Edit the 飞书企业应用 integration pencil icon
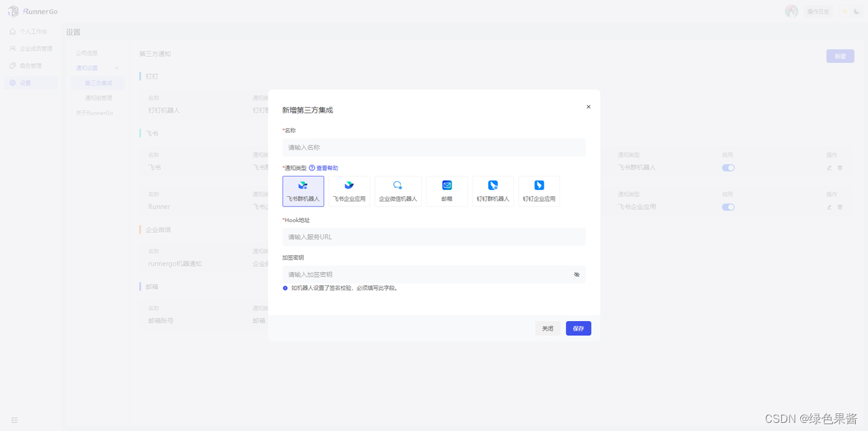Image resolution: width=868 pixels, height=431 pixels. tap(829, 207)
